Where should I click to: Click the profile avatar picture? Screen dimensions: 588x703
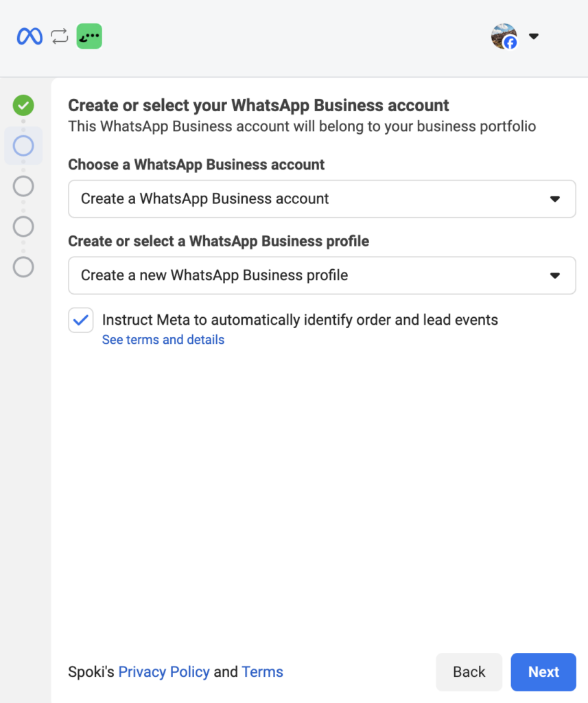(502, 35)
